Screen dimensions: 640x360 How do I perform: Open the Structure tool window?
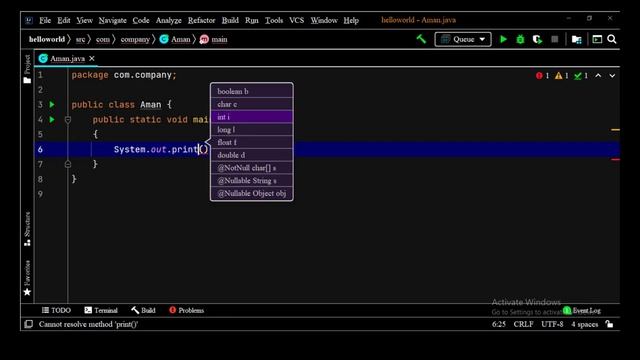[27, 229]
